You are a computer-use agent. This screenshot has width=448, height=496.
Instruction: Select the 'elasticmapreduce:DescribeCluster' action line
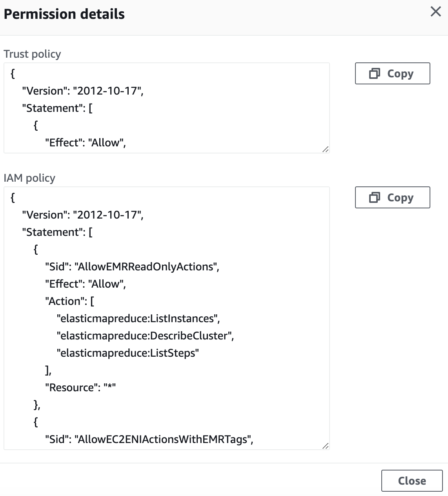[x=145, y=336]
